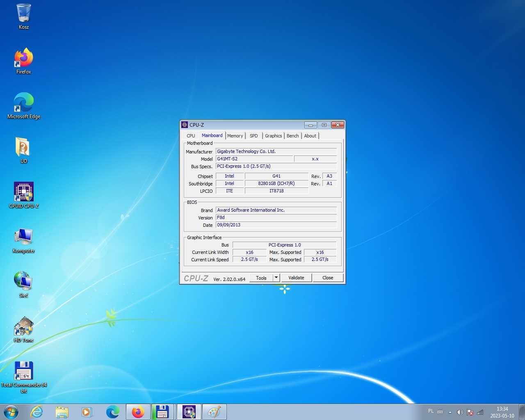The image size is (525, 420).
Task: Expand the Tools dropdown arrow
Action: click(276, 278)
